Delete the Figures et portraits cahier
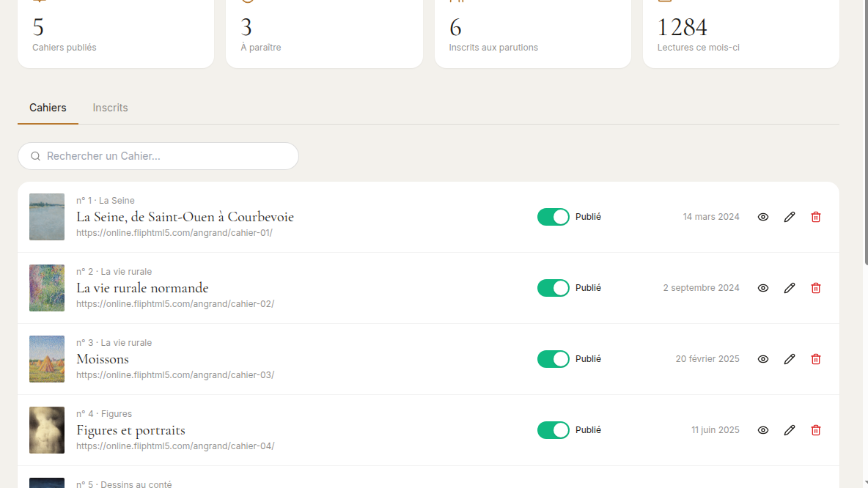868x488 pixels. [x=816, y=430]
